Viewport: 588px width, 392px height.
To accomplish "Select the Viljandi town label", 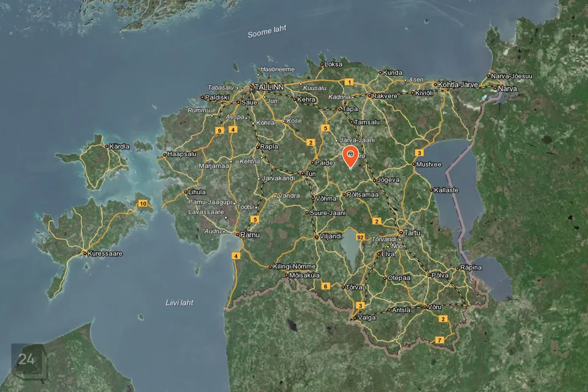I will pyautogui.click(x=331, y=236).
